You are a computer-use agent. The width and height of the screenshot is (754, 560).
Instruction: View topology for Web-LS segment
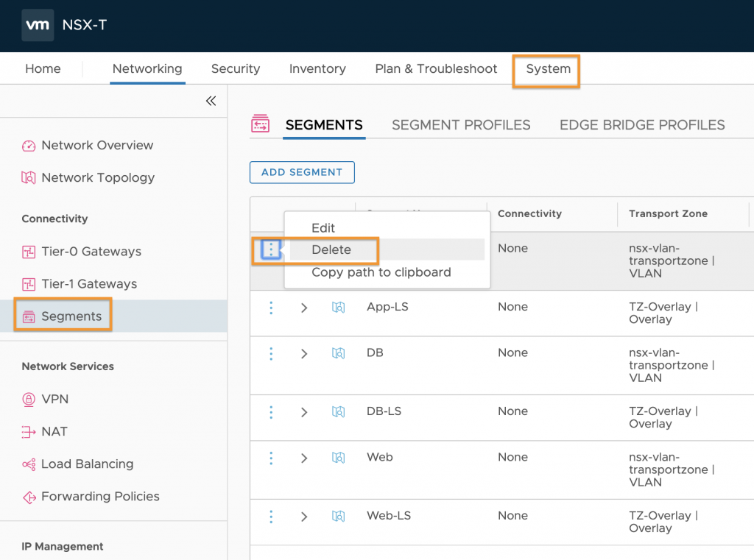pos(339,517)
